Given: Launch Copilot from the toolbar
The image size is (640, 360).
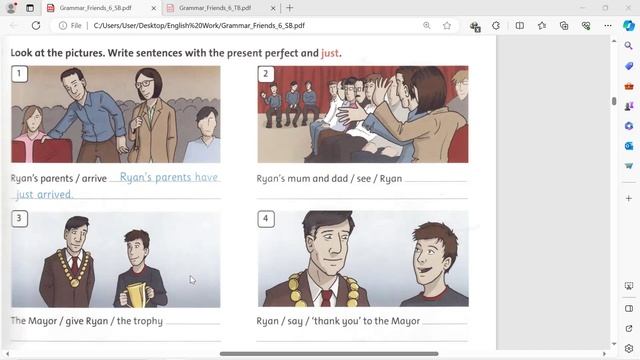Looking at the screenshot, I should pos(629,25).
